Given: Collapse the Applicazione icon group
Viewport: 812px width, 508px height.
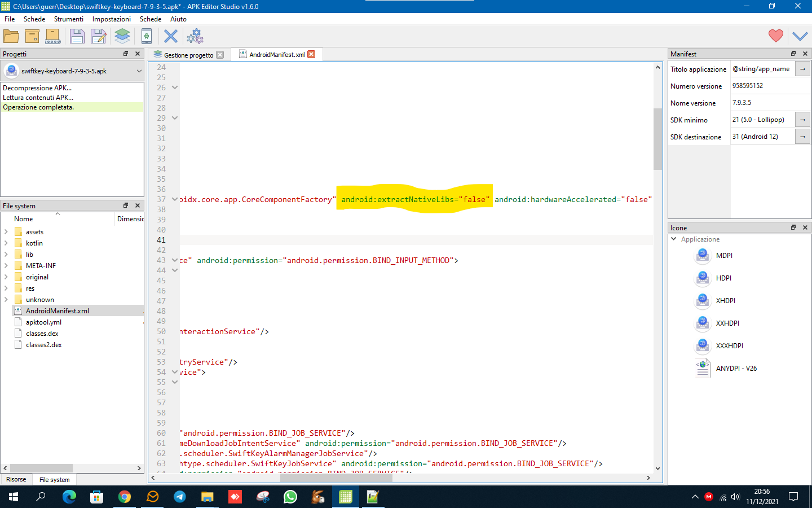Looking at the screenshot, I should [673, 239].
